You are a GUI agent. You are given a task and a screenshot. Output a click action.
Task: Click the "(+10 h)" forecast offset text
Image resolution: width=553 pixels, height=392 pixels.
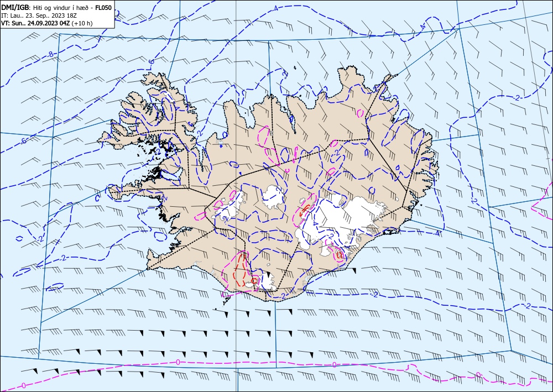(82, 23)
